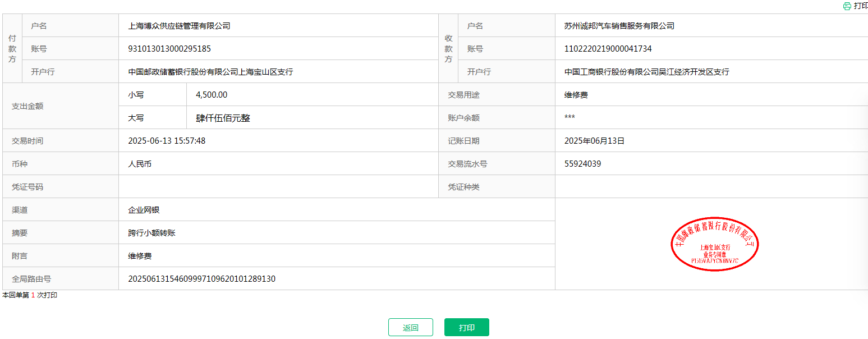Select the global routing number value
The height and width of the screenshot is (339, 868).
point(201,279)
